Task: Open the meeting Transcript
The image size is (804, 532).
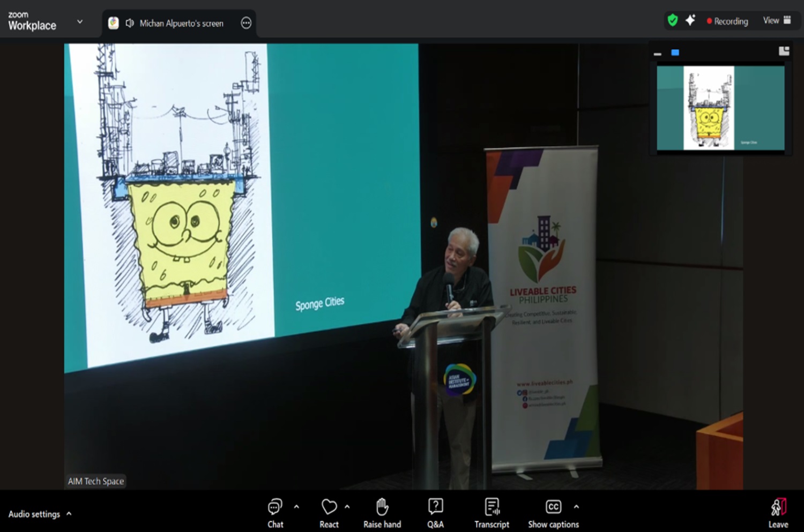Action: pyautogui.click(x=492, y=513)
